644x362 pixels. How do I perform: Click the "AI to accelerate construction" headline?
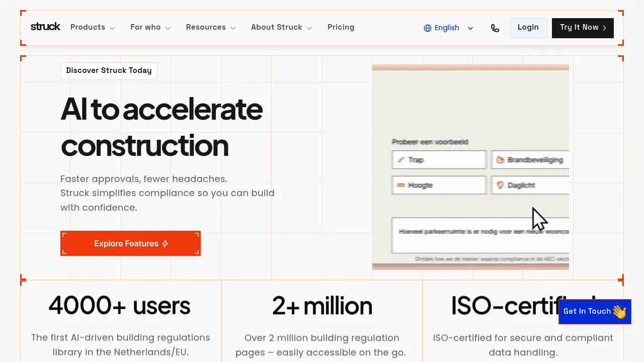click(x=162, y=127)
